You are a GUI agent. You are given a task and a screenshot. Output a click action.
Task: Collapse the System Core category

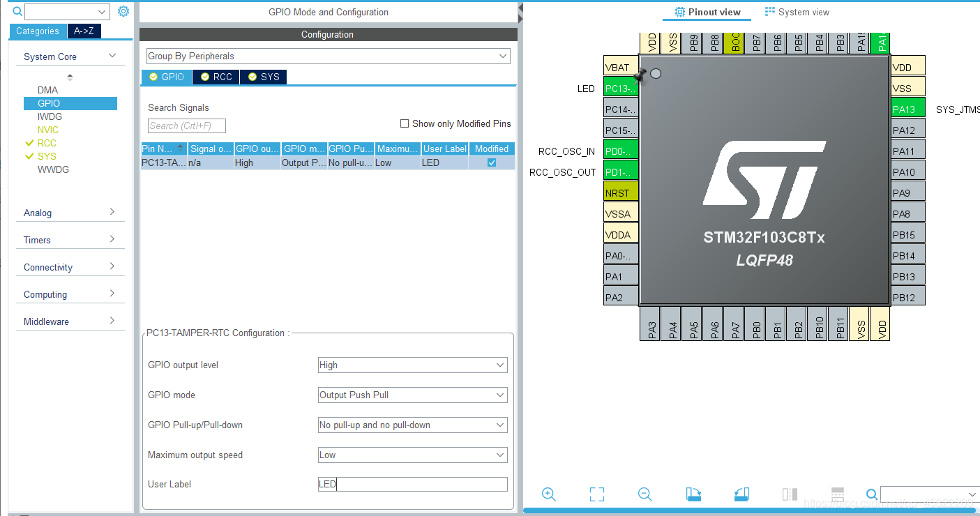[x=112, y=56]
